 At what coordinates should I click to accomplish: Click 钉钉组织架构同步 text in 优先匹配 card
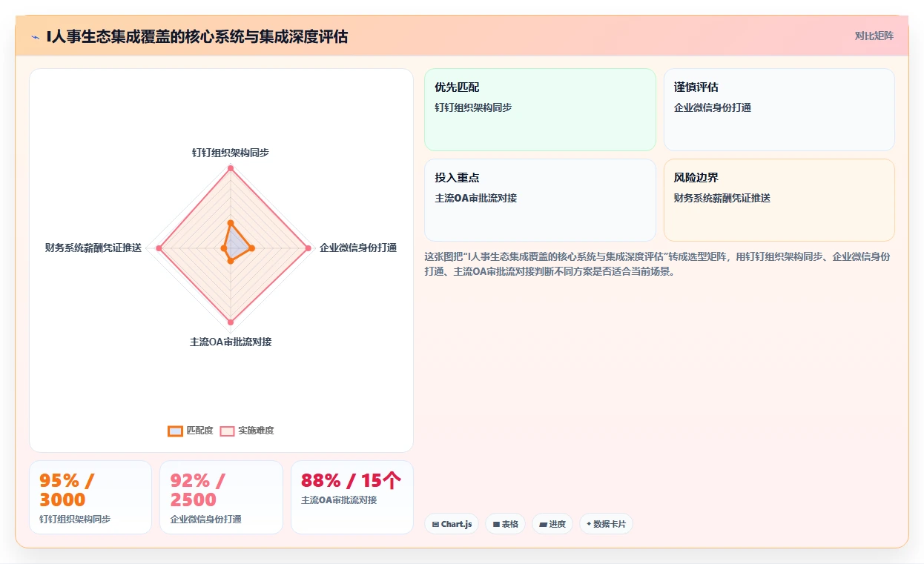point(473,107)
